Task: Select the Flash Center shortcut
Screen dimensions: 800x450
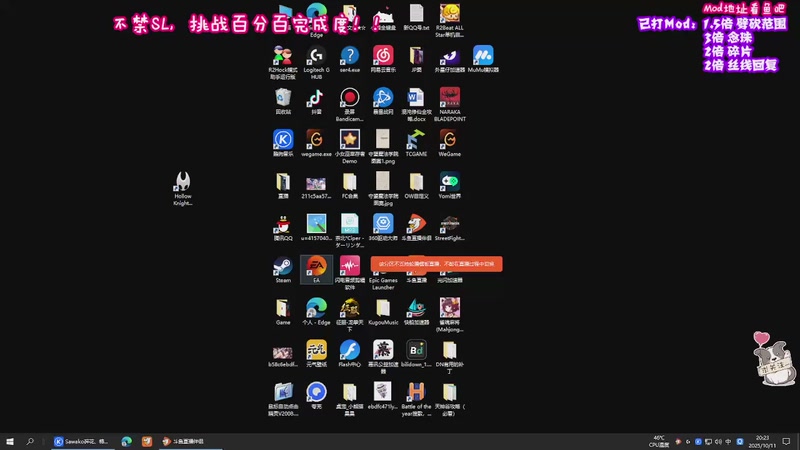Action: pos(349,354)
